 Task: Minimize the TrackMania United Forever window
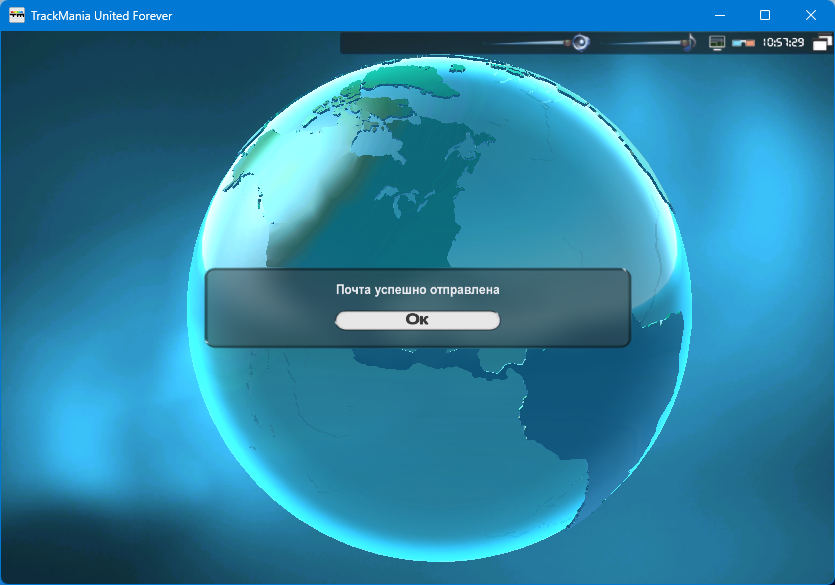coord(719,15)
